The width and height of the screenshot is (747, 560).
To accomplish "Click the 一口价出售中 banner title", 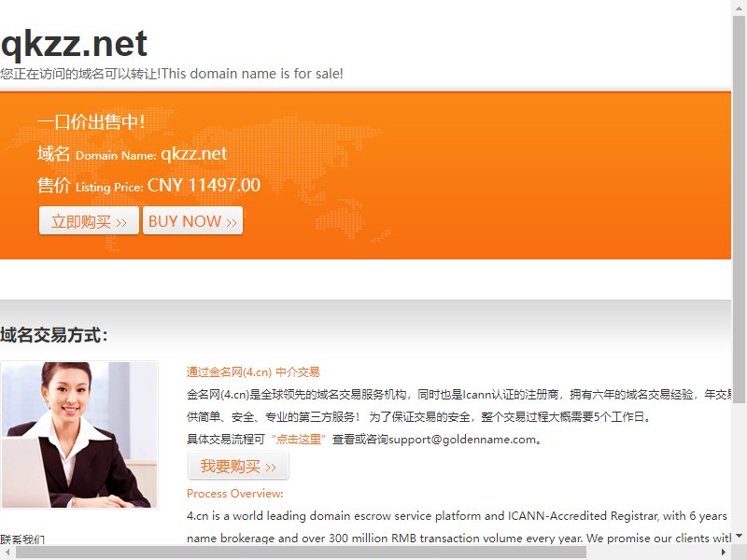I will 91,122.
